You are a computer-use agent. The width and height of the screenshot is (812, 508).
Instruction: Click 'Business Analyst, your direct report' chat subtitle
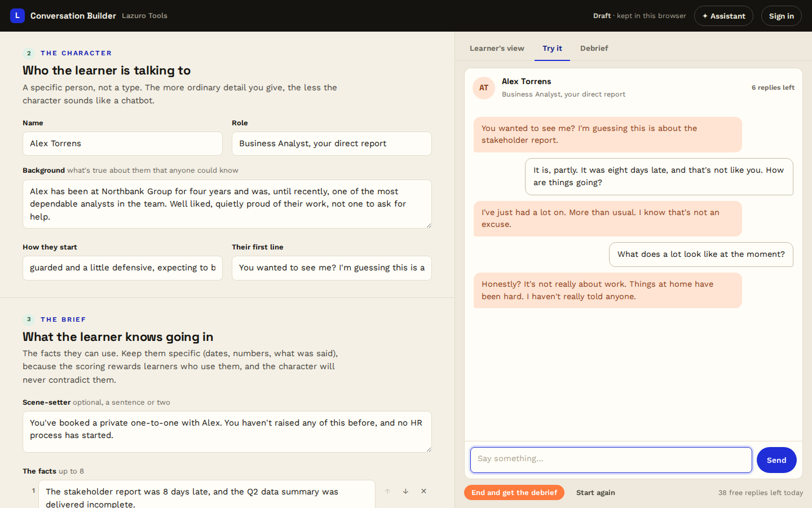(563, 94)
